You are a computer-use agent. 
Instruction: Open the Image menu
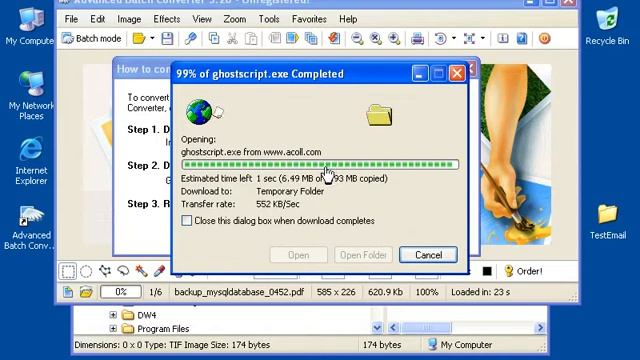point(129,19)
